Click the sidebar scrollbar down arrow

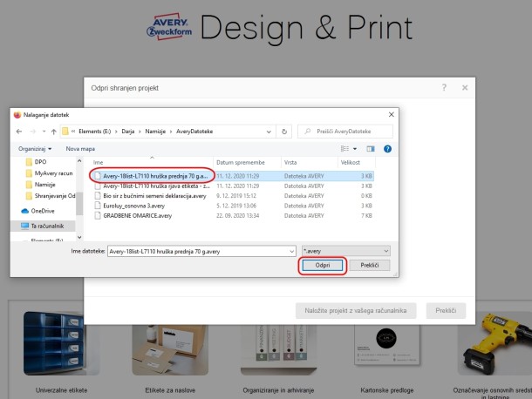[79, 237]
